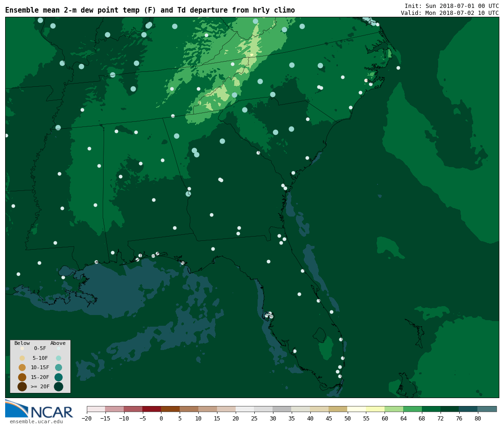
Task: Click the '5-10F' legend label
Action: pos(40,358)
